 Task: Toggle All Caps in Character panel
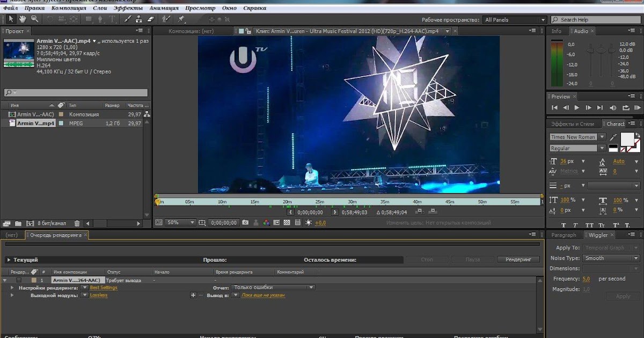tap(590, 226)
